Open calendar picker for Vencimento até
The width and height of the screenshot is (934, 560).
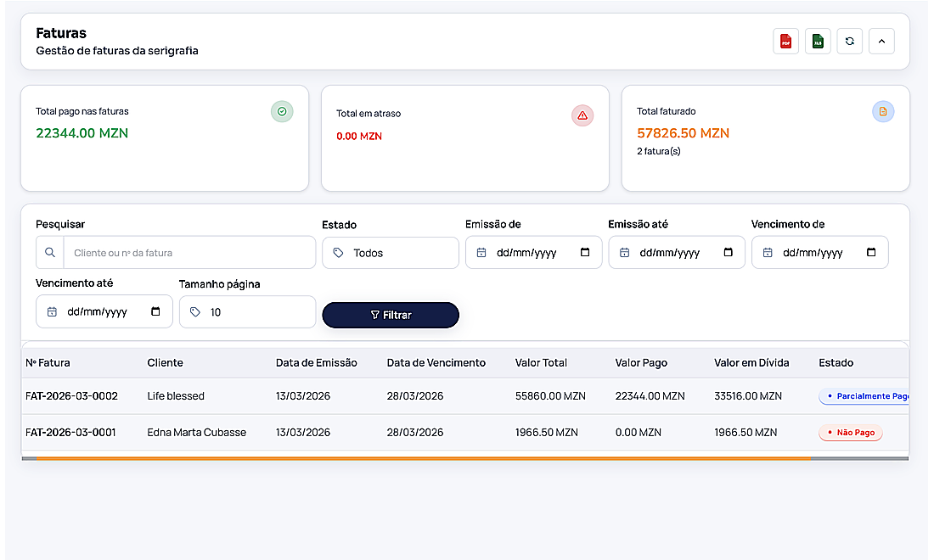click(x=155, y=312)
